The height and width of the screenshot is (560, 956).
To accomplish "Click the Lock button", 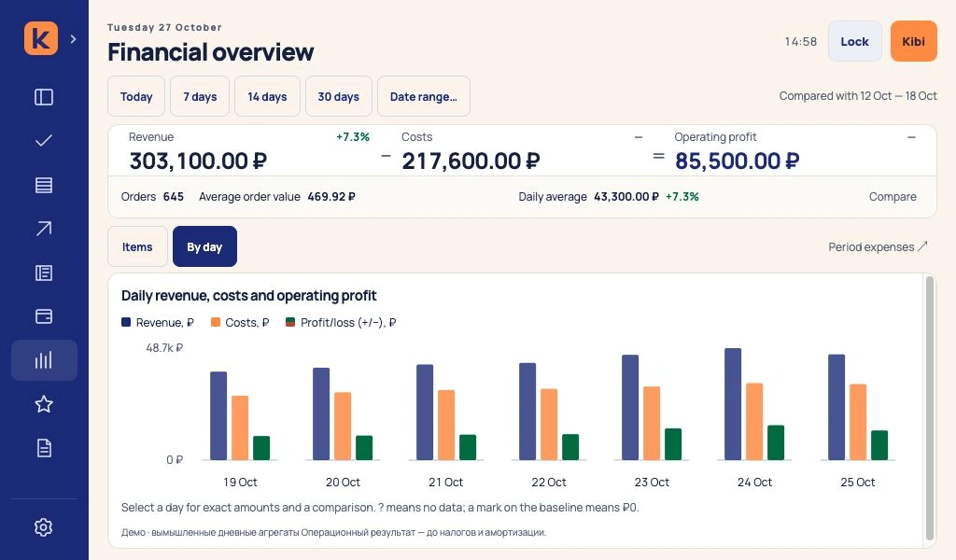I will coord(855,41).
